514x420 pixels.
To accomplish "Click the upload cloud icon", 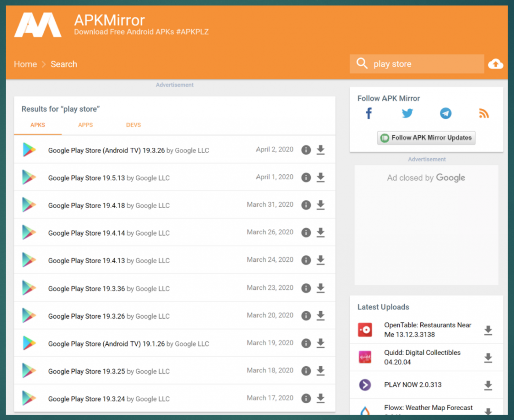I will tap(495, 64).
